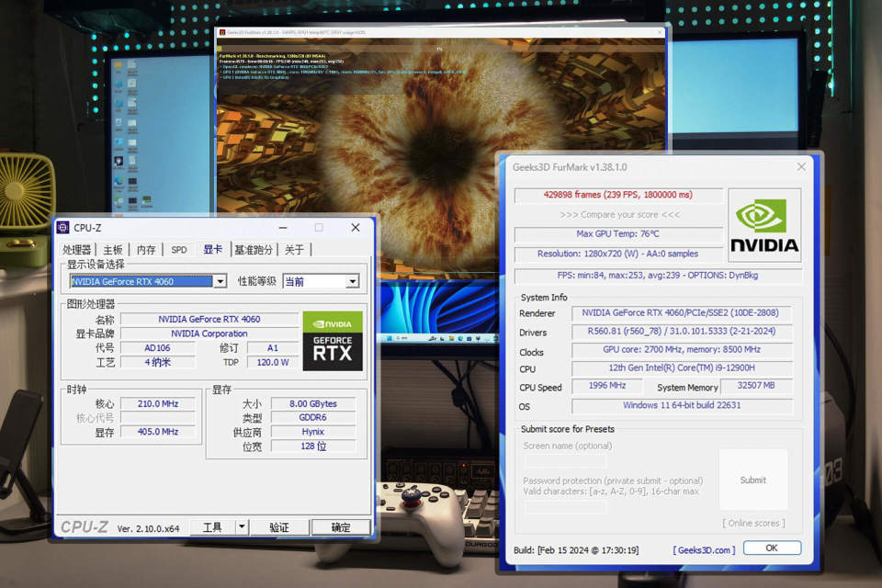Click the Screen name input field
The width and height of the screenshot is (882, 588).
pyautogui.click(x=565, y=461)
